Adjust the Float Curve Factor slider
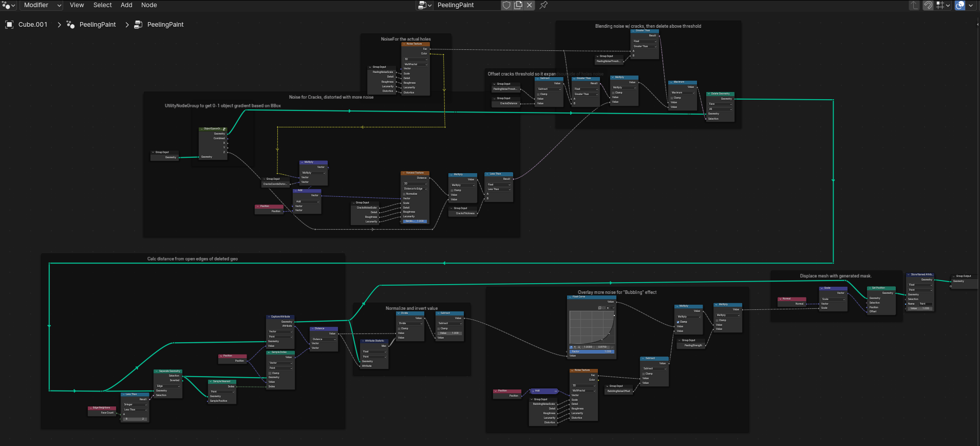Screen dimensions: 980x446 click(592, 351)
